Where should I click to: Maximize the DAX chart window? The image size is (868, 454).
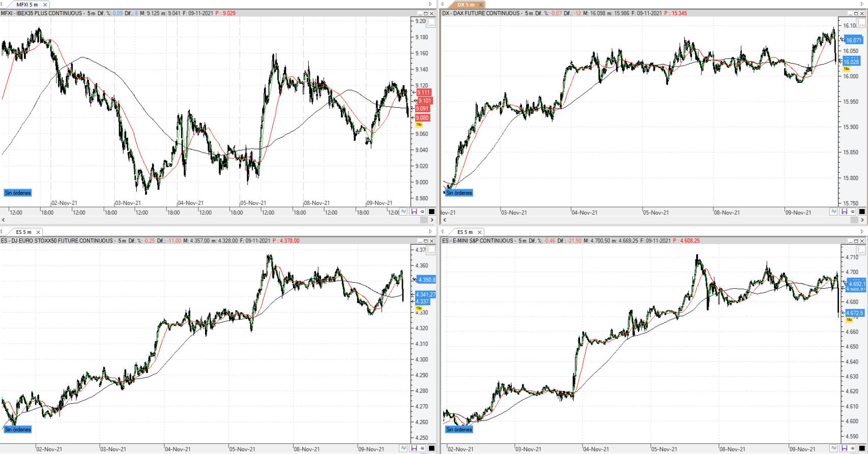click(856, 13)
